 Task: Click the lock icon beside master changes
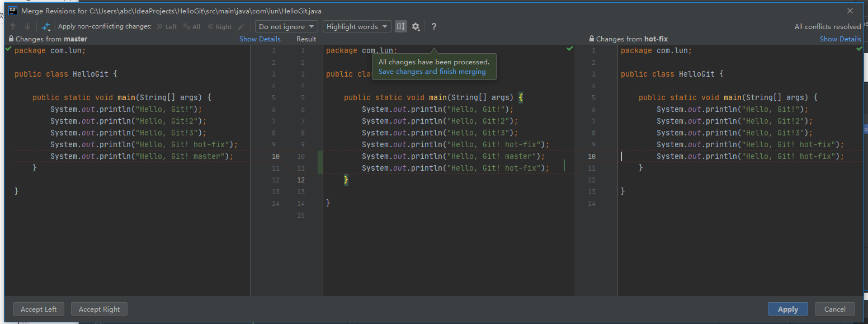[11, 39]
